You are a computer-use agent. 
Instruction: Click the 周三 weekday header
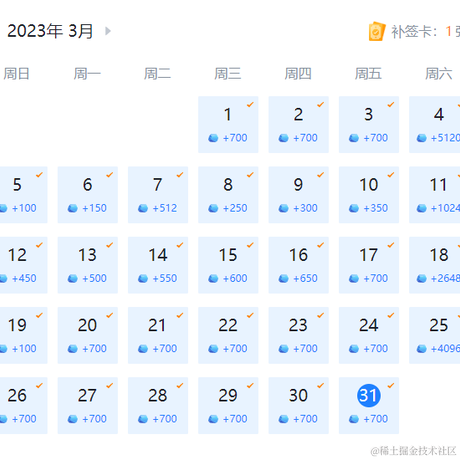pyautogui.click(x=228, y=74)
